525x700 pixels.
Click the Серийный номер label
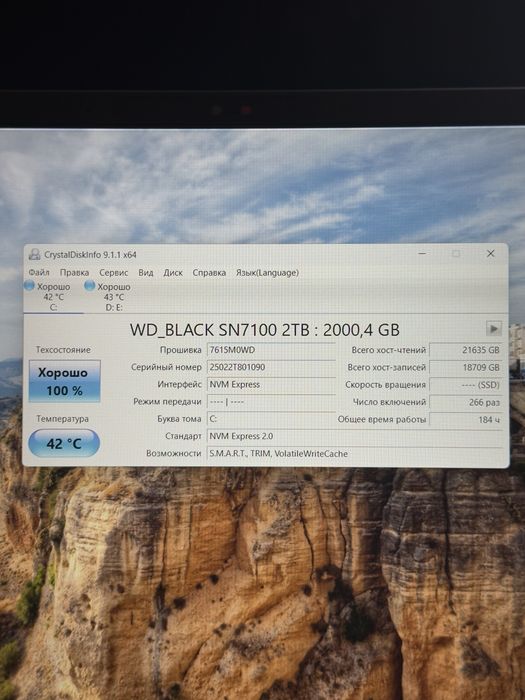click(x=166, y=367)
